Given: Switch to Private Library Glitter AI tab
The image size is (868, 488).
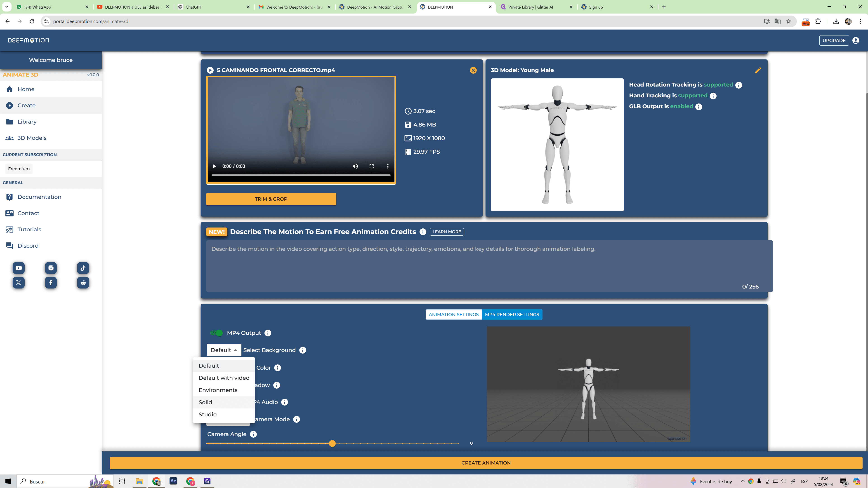Looking at the screenshot, I should coord(537,7).
